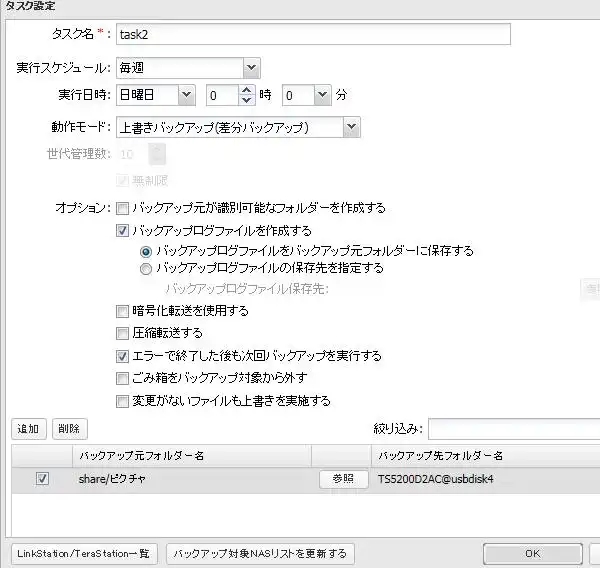Image resolution: width=600 pixels, height=568 pixels.
Task: Enable バックアップ元が識別可能なフォルダーを作成する checkbox
Action: (x=122, y=208)
